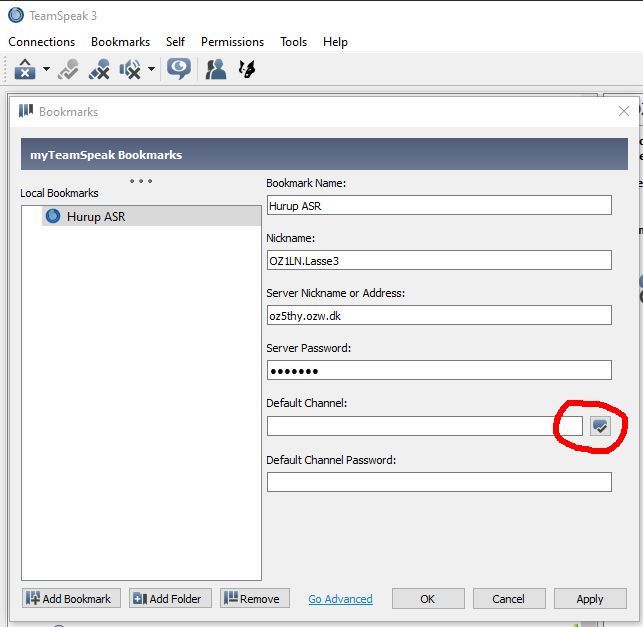Viewport: 643px width, 627px height.
Task: Confirm with the OK button
Action: [x=428, y=599]
